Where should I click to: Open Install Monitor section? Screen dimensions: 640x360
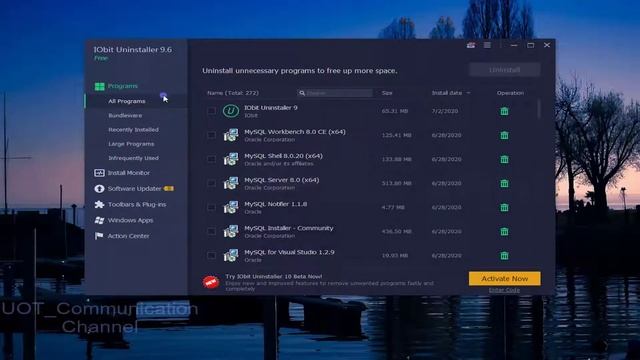pos(129,173)
